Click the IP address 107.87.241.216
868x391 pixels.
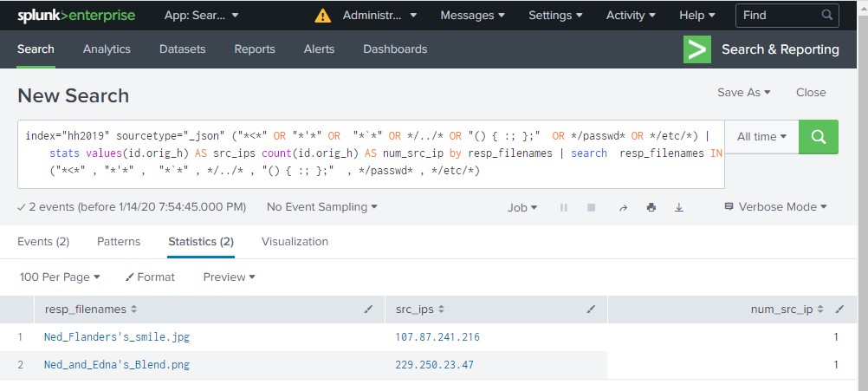tap(437, 337)
